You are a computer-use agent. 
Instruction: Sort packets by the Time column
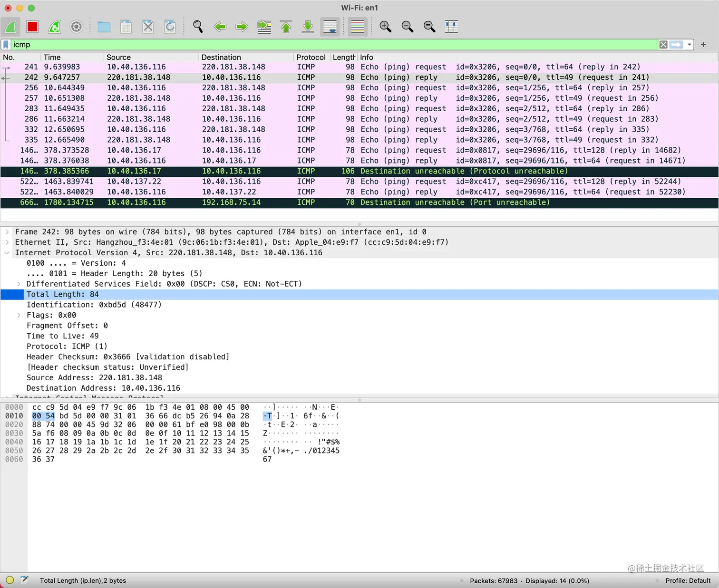72,57
